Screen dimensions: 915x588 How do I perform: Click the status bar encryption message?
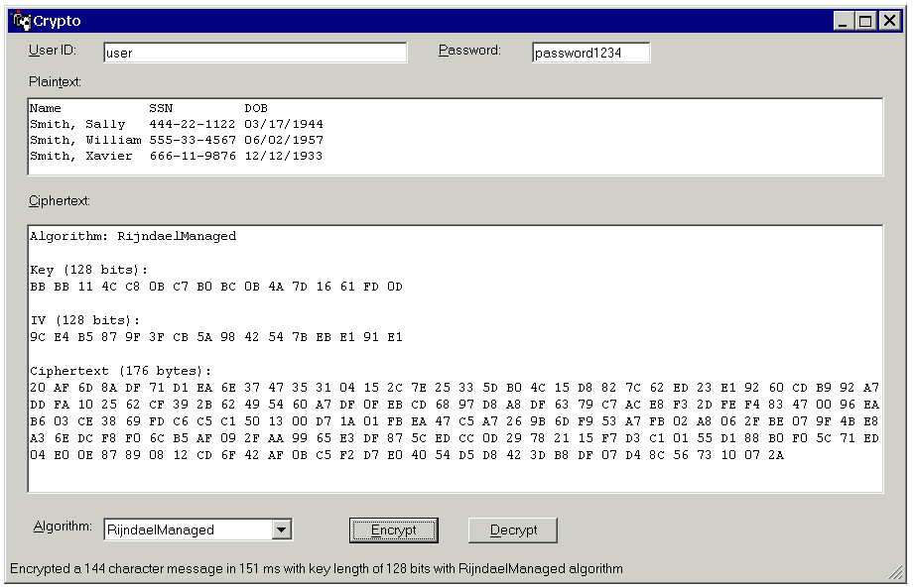(x=316, y=569)
